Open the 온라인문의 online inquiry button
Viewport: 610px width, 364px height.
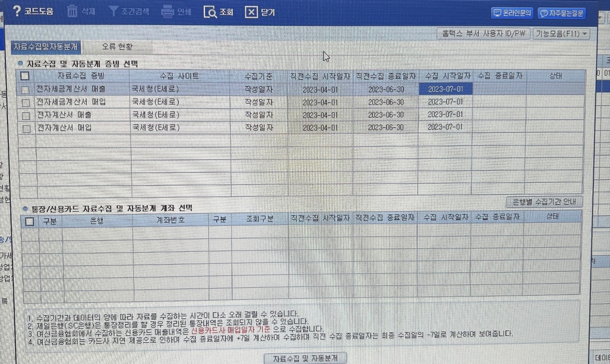(x=512, y=13)
